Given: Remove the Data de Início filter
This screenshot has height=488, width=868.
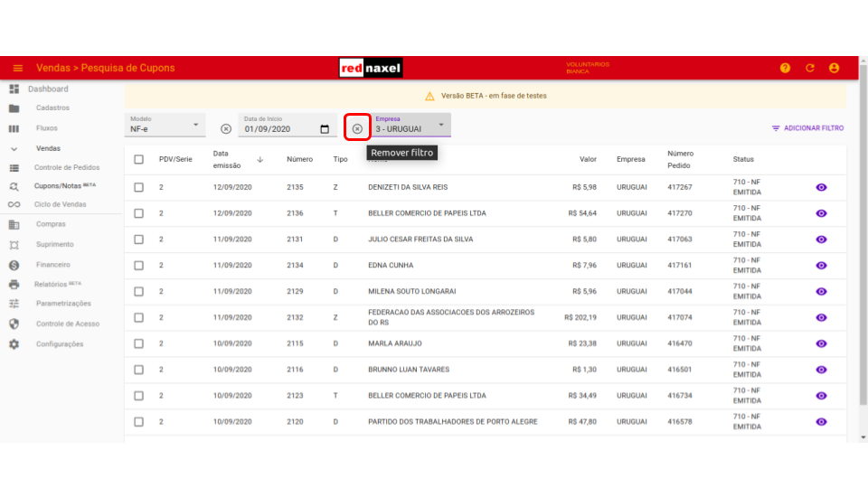Looking at the screenshot, I should pos(226,129).
